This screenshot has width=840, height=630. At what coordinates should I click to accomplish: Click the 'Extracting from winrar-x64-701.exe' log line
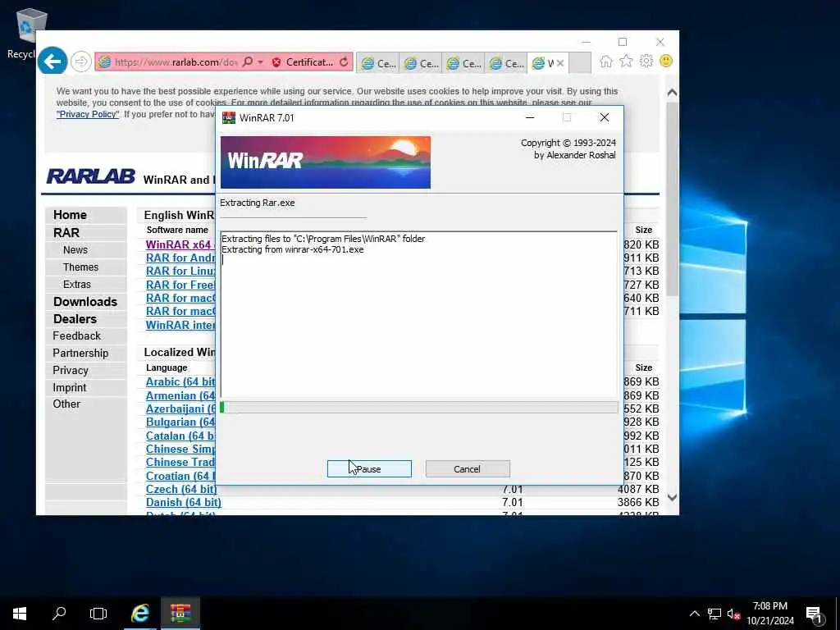click(293, 249)
